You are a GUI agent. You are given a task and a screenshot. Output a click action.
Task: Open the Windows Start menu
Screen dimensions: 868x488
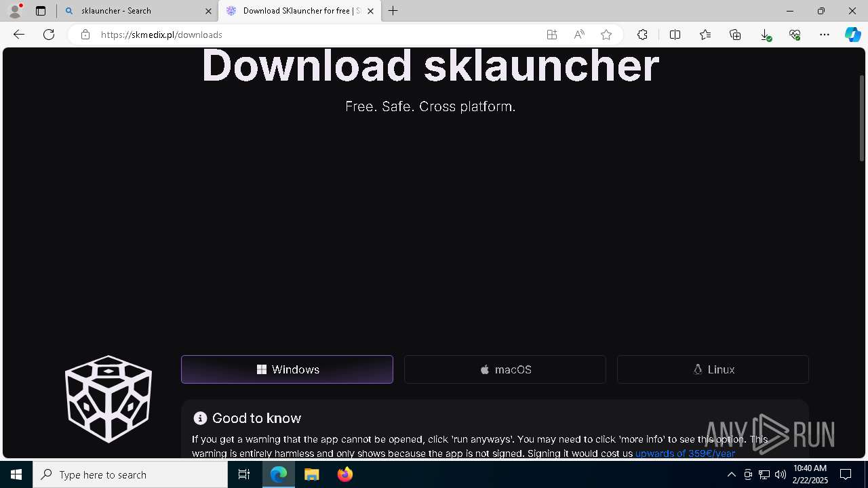pyautogui.click(x=16, y=474)
